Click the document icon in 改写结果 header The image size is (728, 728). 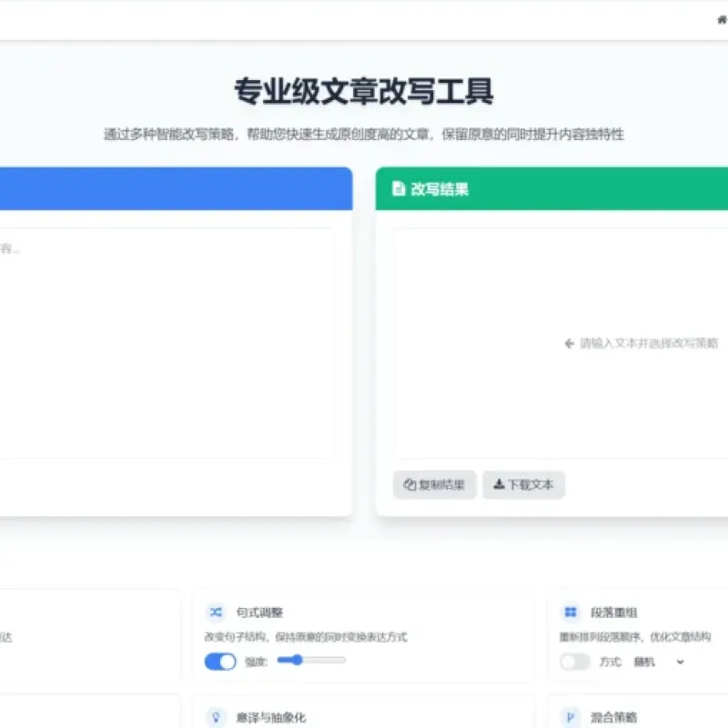[x=399, y=188]
